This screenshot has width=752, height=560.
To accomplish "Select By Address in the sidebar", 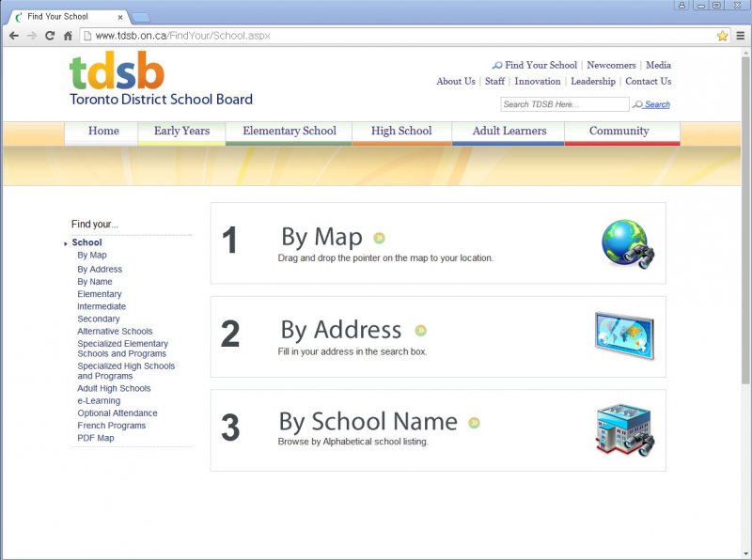I will click(x=100, y=270).
